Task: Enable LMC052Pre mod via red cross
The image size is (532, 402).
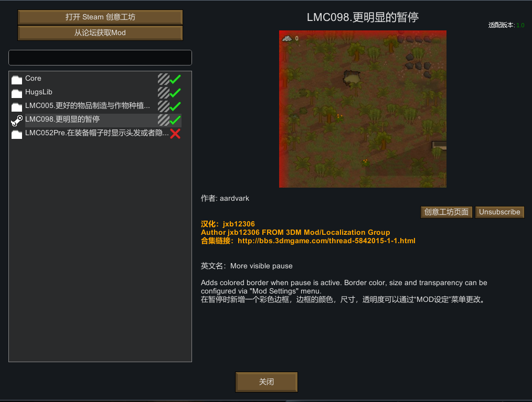Action: [175, 134]
